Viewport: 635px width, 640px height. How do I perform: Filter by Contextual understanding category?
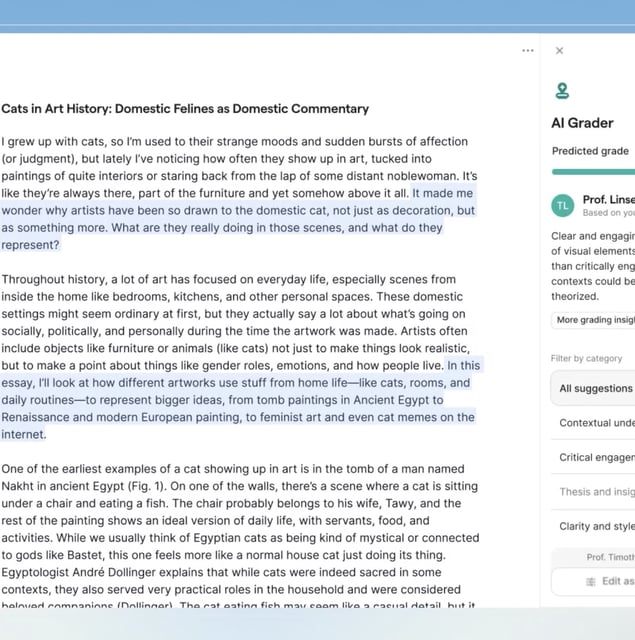coord(593,423)
